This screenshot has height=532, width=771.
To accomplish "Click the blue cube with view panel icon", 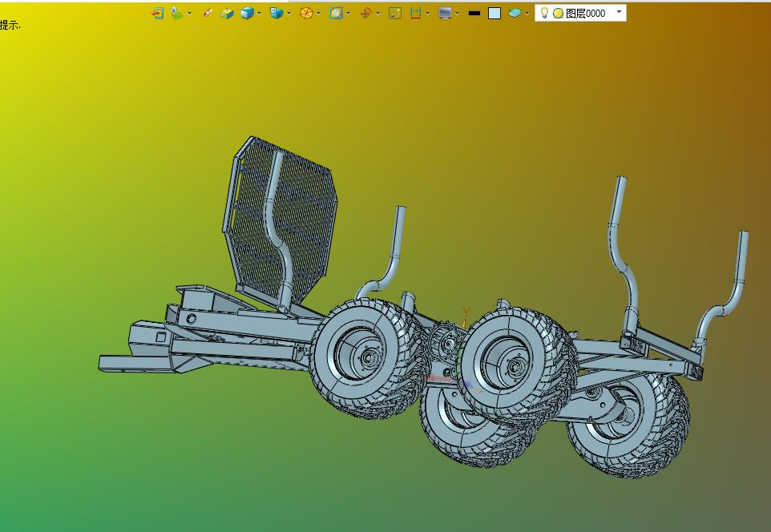I will coord(277,13).
